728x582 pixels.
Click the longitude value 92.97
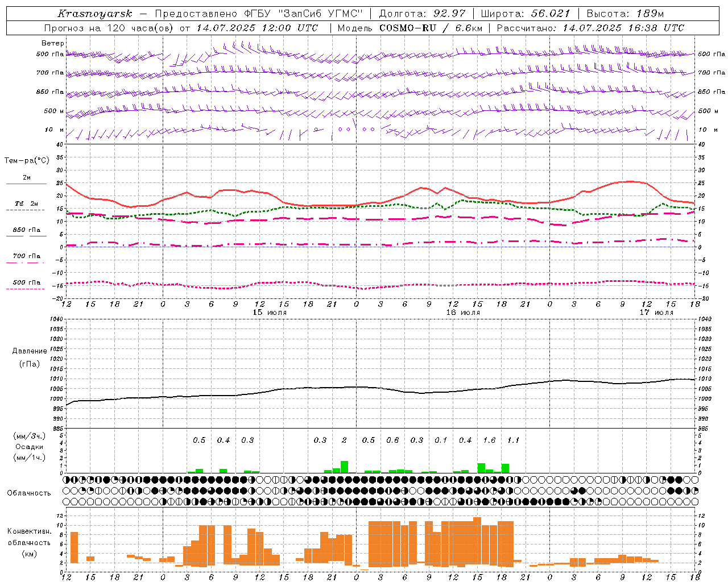(449, 14)
